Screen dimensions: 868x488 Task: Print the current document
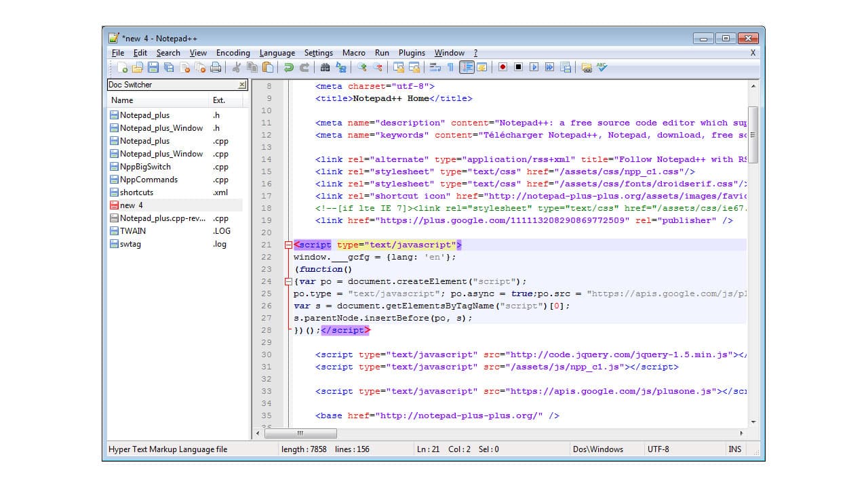(216, 67)
